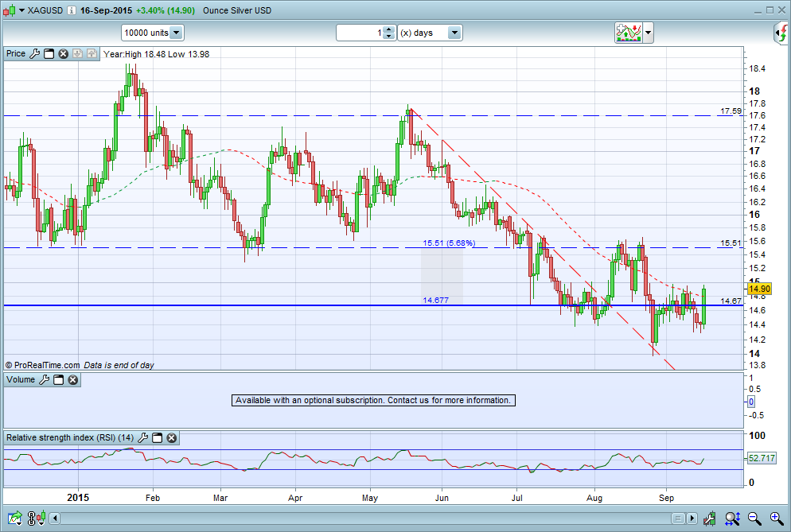Show XAGUSD instrument info
Screen dimensions: 791x532
click(x=72, y=10)
